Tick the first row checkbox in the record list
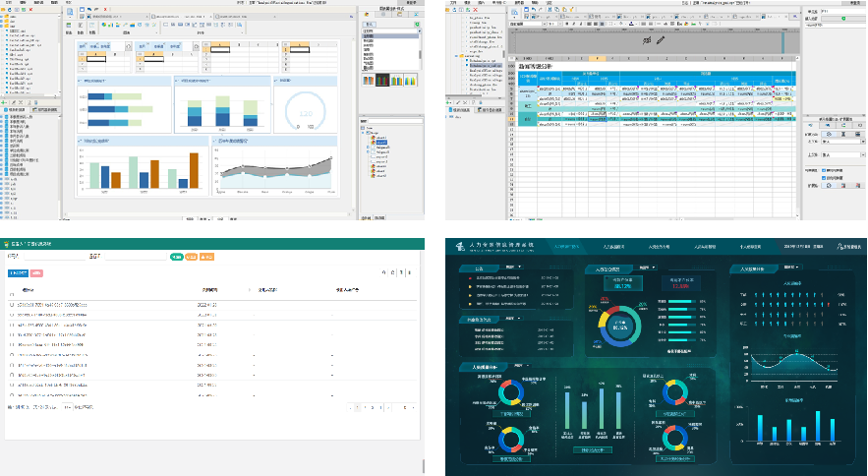868x476 pixels. [x=12, y=306]
